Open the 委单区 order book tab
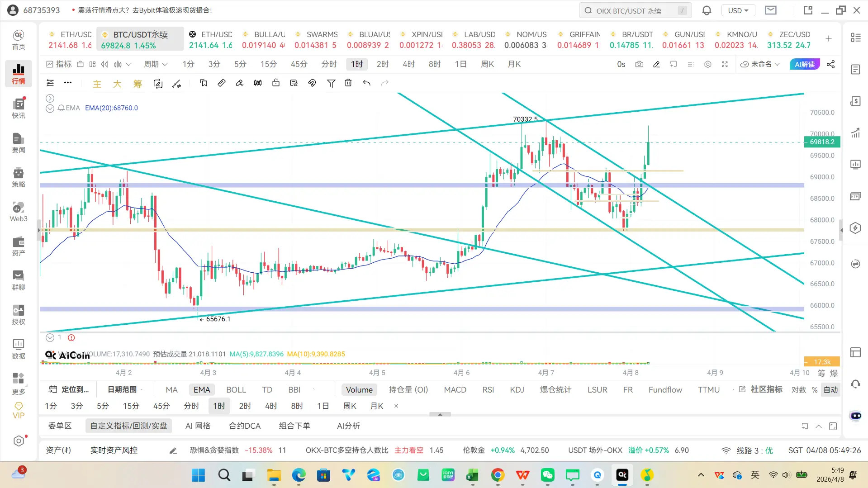Viewport: 868px width, 488px height. tap(60, 426)
